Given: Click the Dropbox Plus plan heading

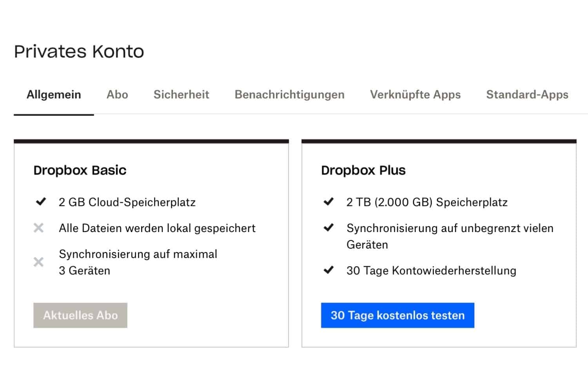Looking at the screenshot, I should point(363,170).
